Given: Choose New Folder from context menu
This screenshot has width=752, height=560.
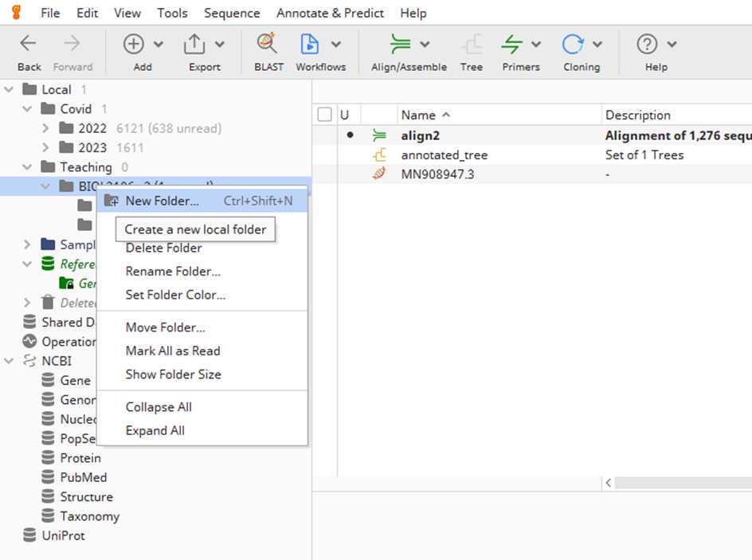Looking at the screenshot, I should [202, 201].
